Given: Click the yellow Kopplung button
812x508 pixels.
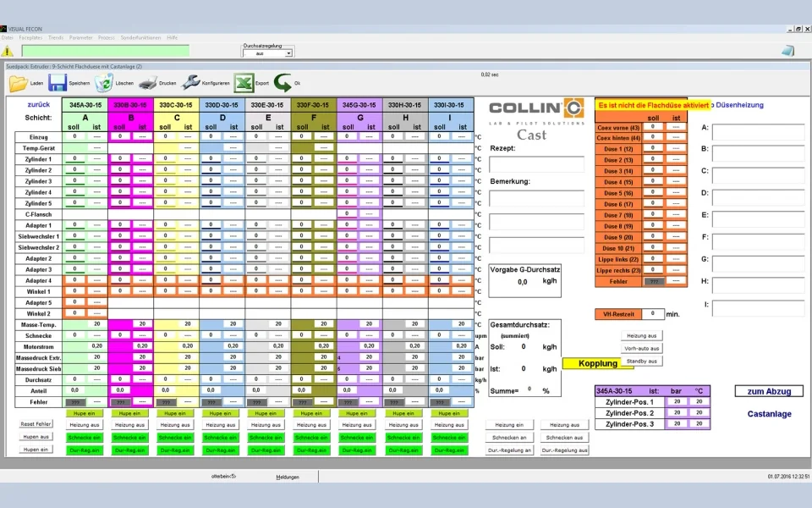Looking at the screenshot, I should pos(598,363).
